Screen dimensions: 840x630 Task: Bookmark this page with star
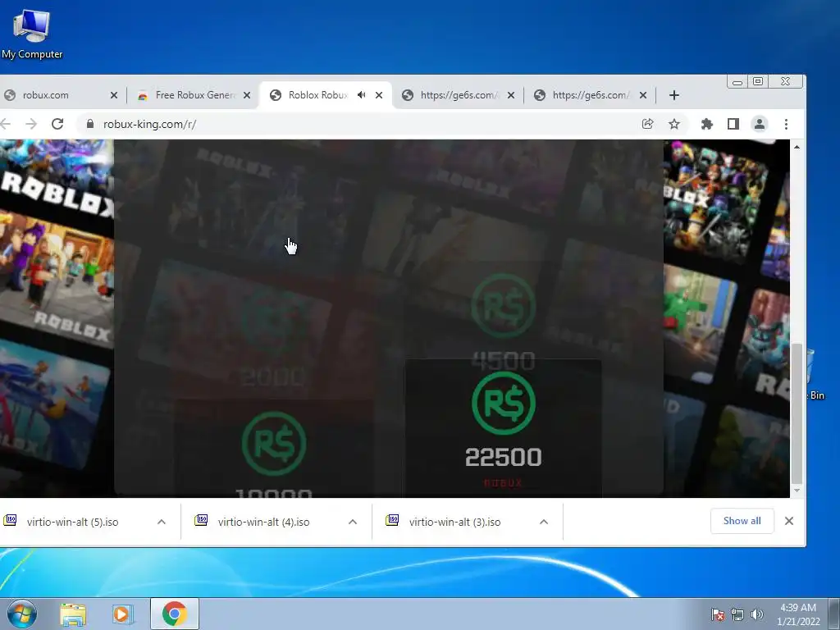click(674, 125)
